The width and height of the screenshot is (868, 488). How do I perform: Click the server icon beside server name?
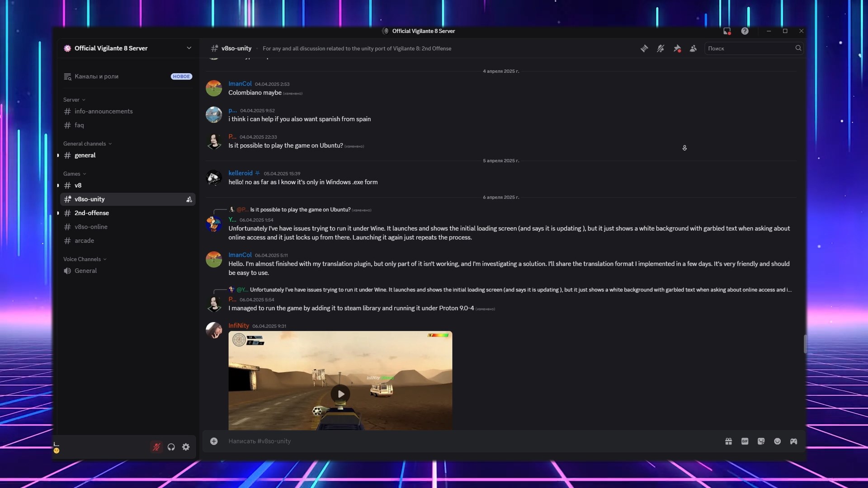coord(67,48)
